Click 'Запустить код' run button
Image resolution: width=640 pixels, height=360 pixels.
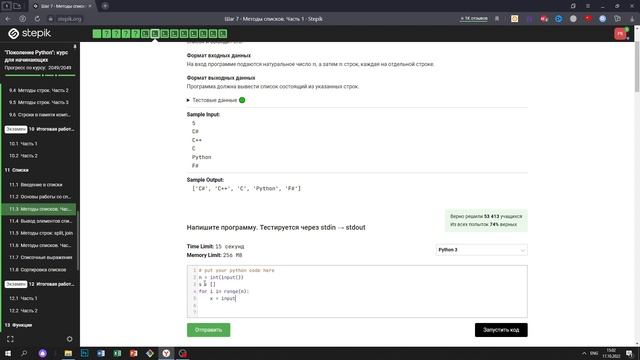501,330
